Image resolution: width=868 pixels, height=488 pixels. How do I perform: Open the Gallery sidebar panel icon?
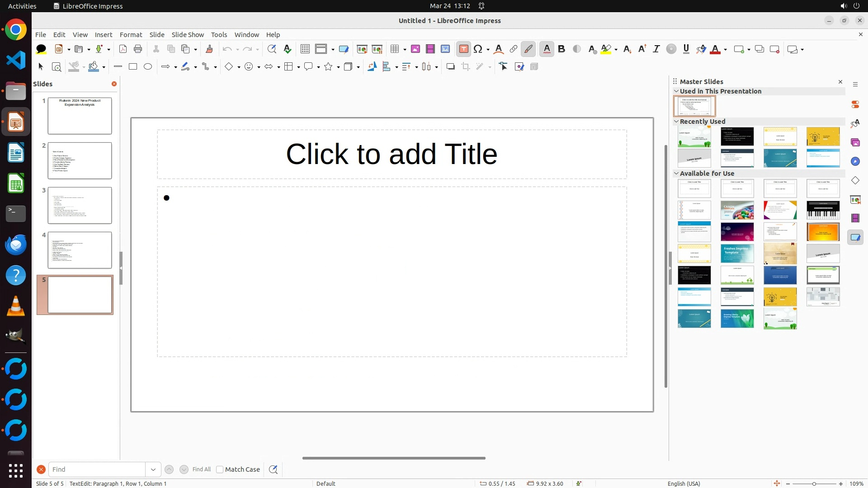click(x=855, y=142)
